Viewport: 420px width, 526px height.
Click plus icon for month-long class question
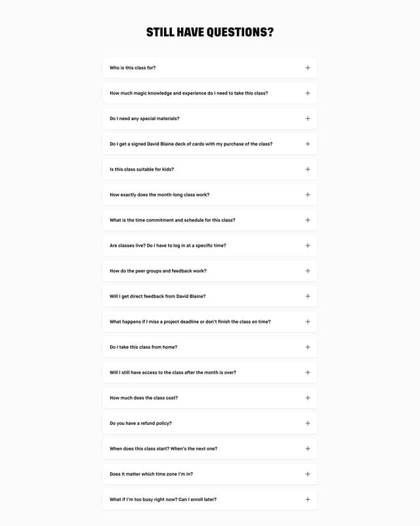[x=307, y=195]
